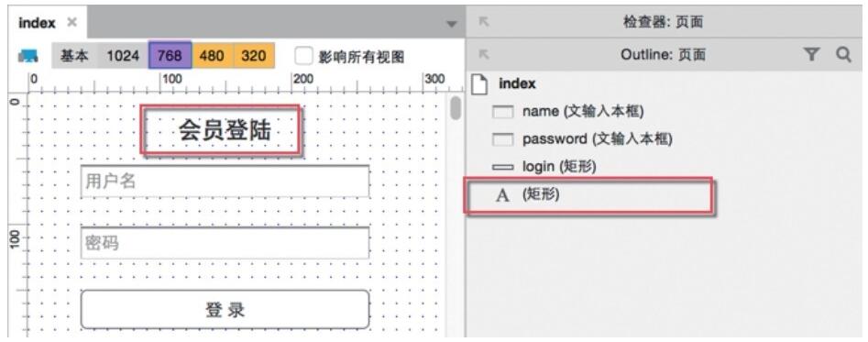
Task: Switch to the 基本 base view
Action: point(75,55)
